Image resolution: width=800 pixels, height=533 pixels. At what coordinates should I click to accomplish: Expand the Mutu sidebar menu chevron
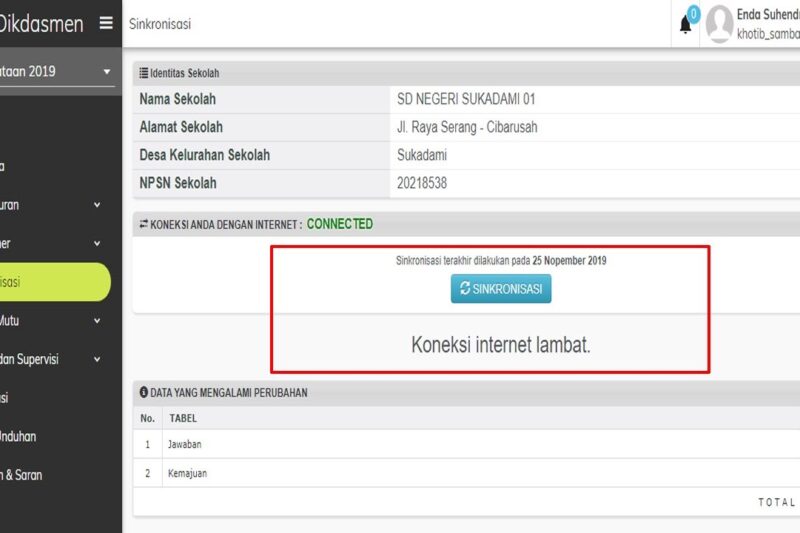coord(97,321)
